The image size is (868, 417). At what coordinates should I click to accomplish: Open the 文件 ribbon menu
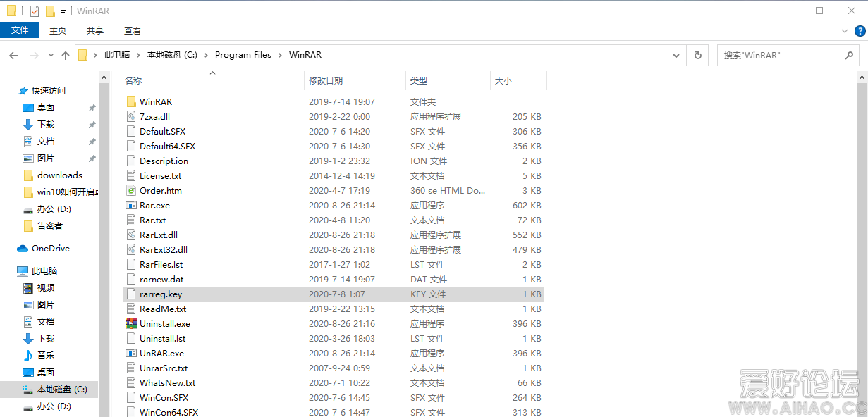click(x=20, y=30)
